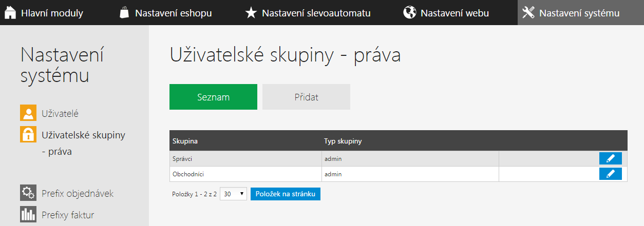Viewport: 644px width, 226px height.
Task: Open the items-per-page dropdown showing 30
Action: pos(233,194)
